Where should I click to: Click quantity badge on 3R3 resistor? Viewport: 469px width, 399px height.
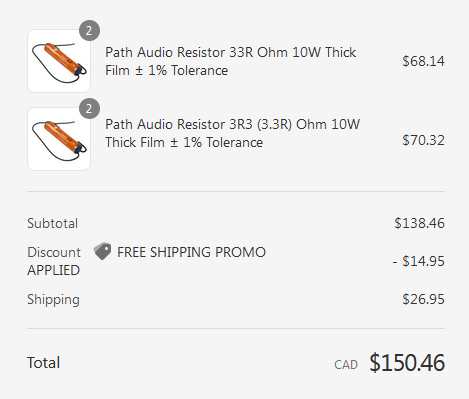(x=89, y=109)
